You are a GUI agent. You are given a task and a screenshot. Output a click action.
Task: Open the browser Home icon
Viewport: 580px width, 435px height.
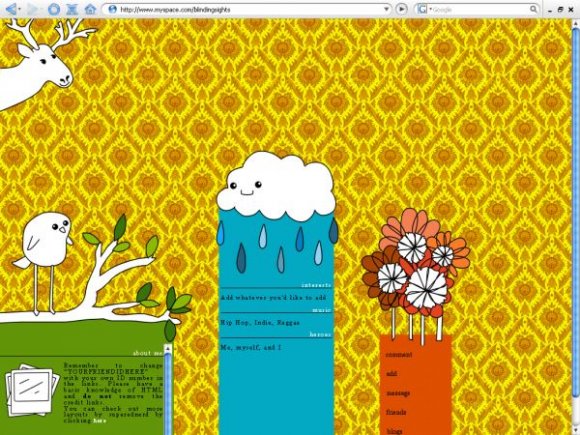90,9
